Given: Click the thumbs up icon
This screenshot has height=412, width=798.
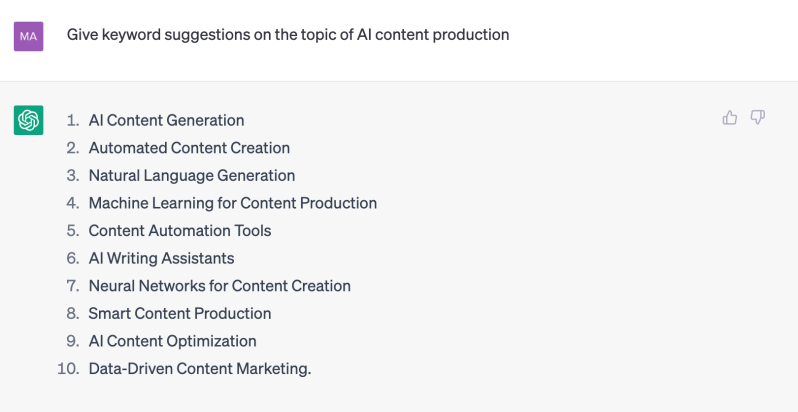Looking at the screenshot, I should [729, 118].
